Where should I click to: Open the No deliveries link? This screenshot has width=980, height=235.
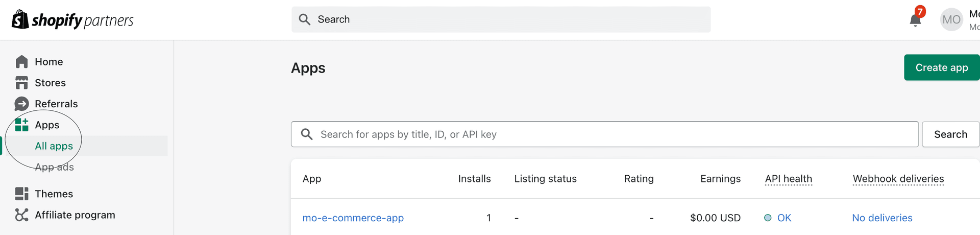coord(882,218)
